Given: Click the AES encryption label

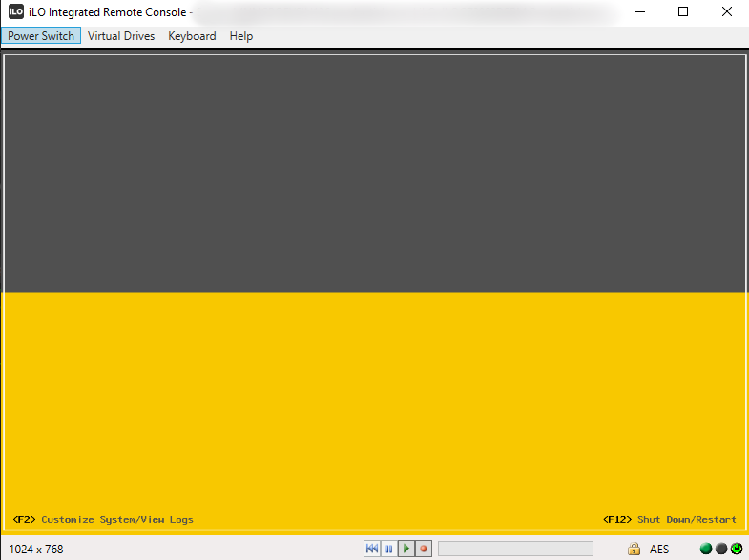Looking at the screenshot, I should (659, 549).
